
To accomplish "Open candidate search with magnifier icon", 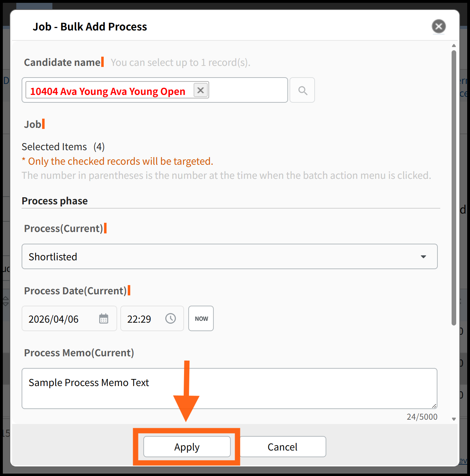I will tap(302, 90).
